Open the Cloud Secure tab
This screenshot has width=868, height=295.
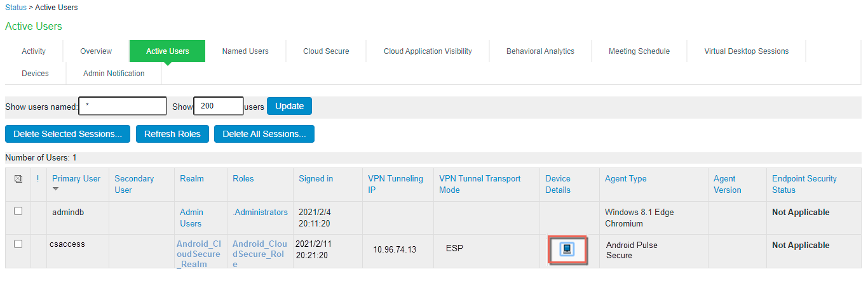pyautogui.click(x=326, y=51)
